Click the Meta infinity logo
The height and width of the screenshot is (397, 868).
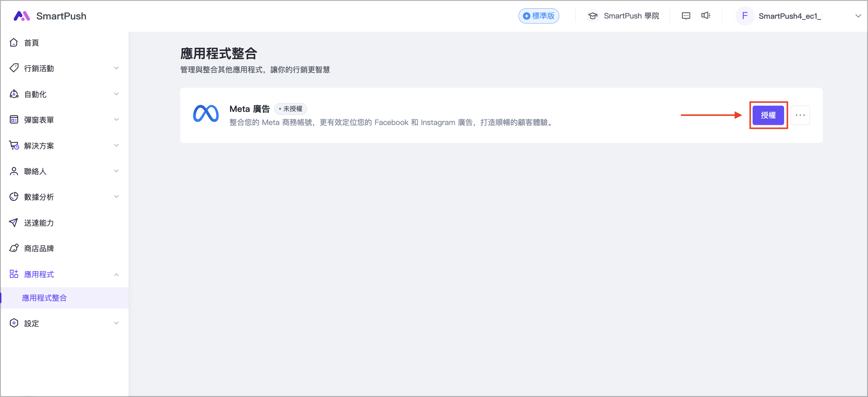206,114
